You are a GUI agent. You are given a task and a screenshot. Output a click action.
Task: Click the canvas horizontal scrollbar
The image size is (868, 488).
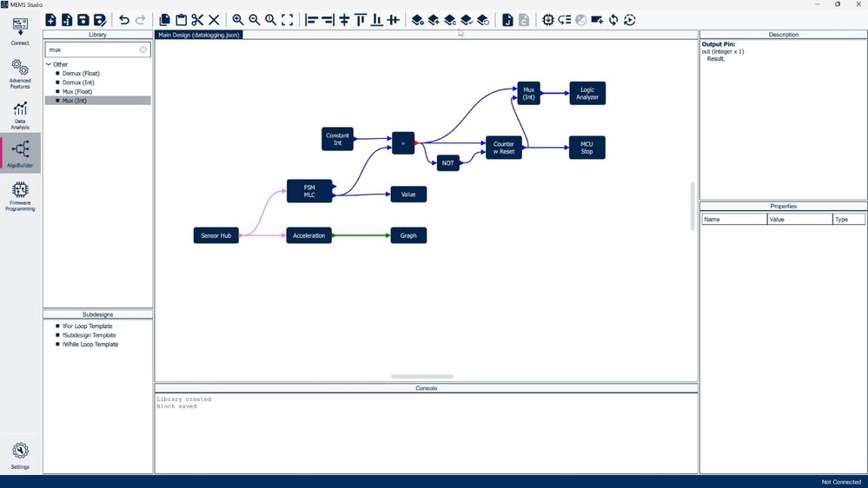(421, 376)
